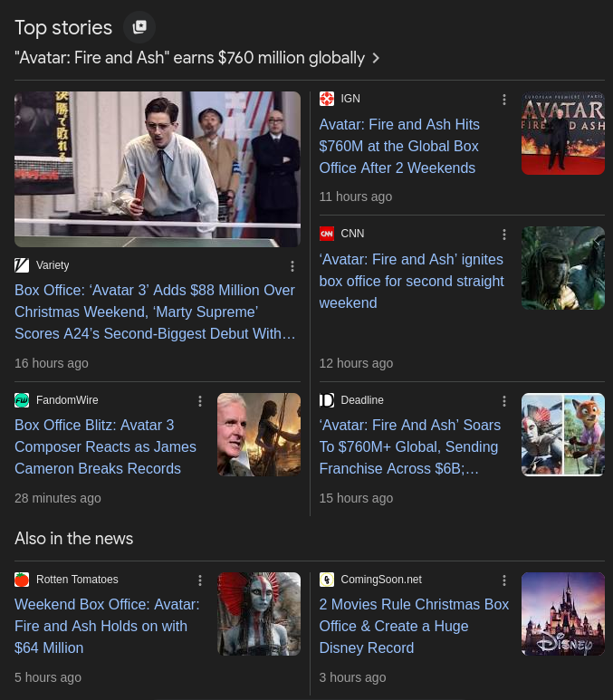The image size is (613, 700).
Task: View the Disney castle thumbnail
Action: coord(563,614)
